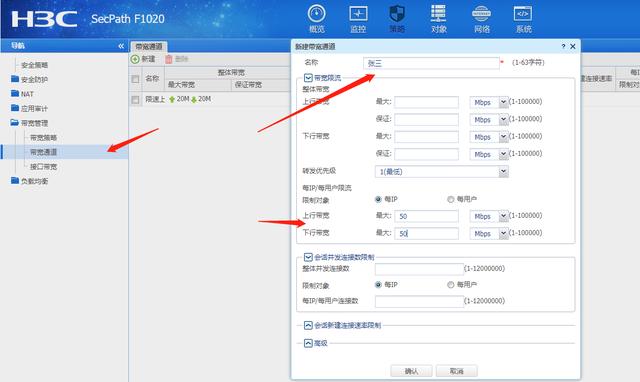Select 安全策略 in navigation tree
Image resolution: width=640 pixels, height=382 pixels.
pyautogui.click(x=34, y=65)
